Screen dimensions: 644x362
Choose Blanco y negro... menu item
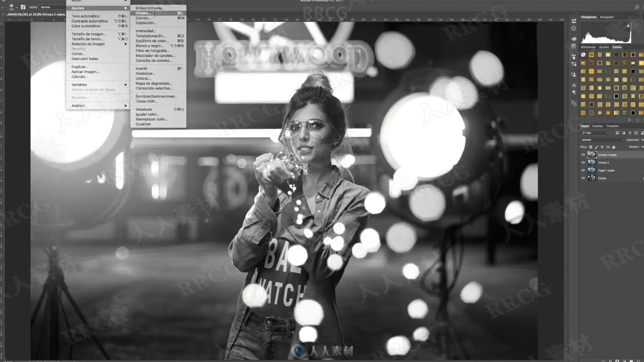coord(158,46)
